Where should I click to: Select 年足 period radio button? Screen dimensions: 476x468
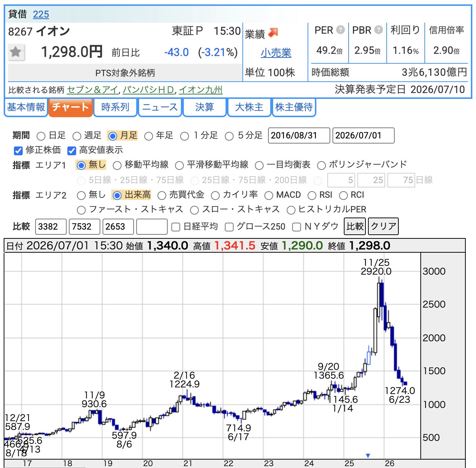pos(148,136)
